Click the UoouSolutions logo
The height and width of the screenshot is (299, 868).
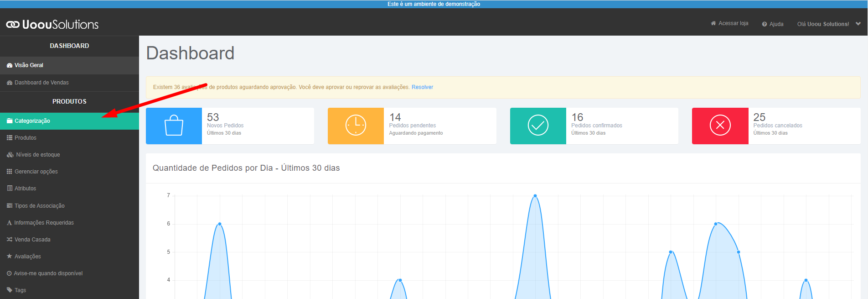(x=52, y=24)
